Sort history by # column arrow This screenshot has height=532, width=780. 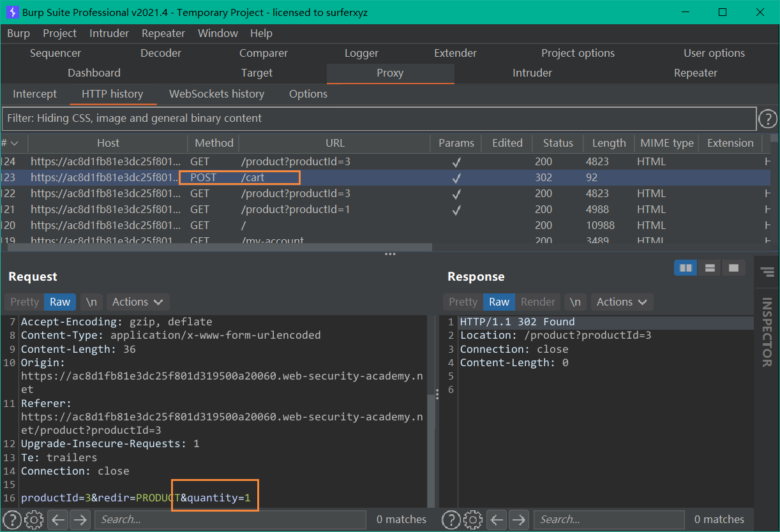tap(14, 144)
